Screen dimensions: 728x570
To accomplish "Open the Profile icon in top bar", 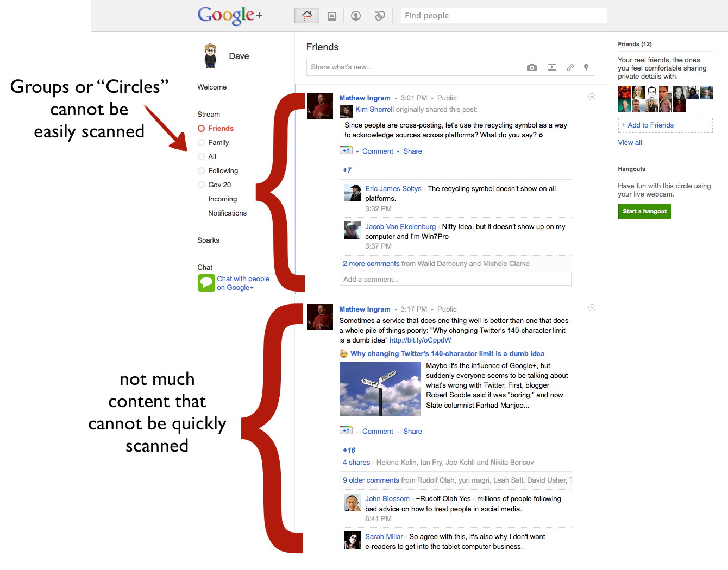I will 356,16.
